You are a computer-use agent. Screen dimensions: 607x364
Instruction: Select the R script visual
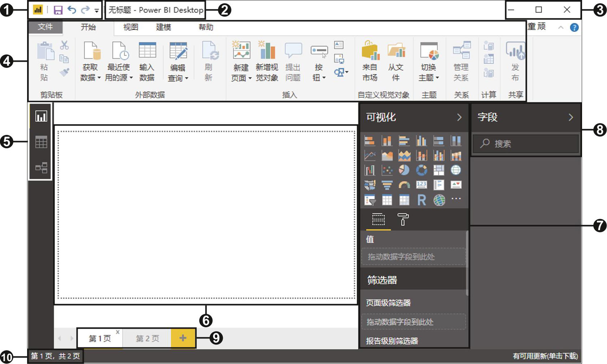point(421,200)
